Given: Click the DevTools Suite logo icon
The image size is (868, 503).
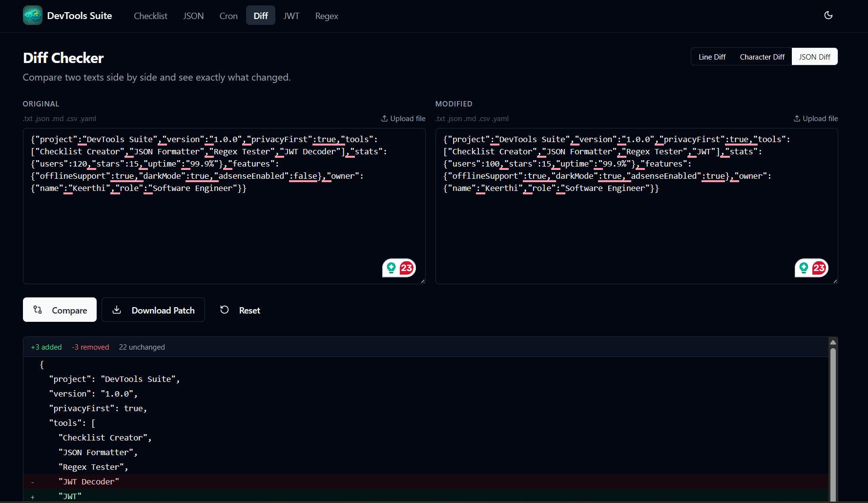Looking at the screenshot, I should click(33, 15).
